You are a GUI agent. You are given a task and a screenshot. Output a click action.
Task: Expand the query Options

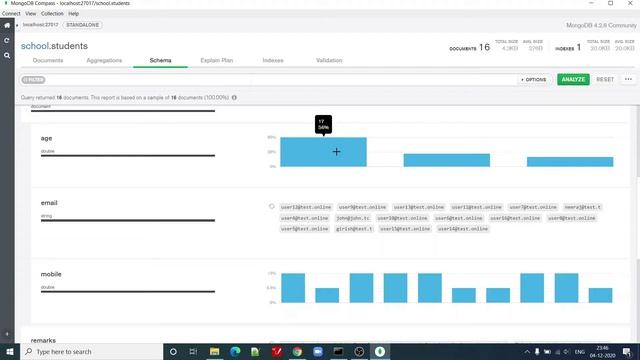coord(534,80)
